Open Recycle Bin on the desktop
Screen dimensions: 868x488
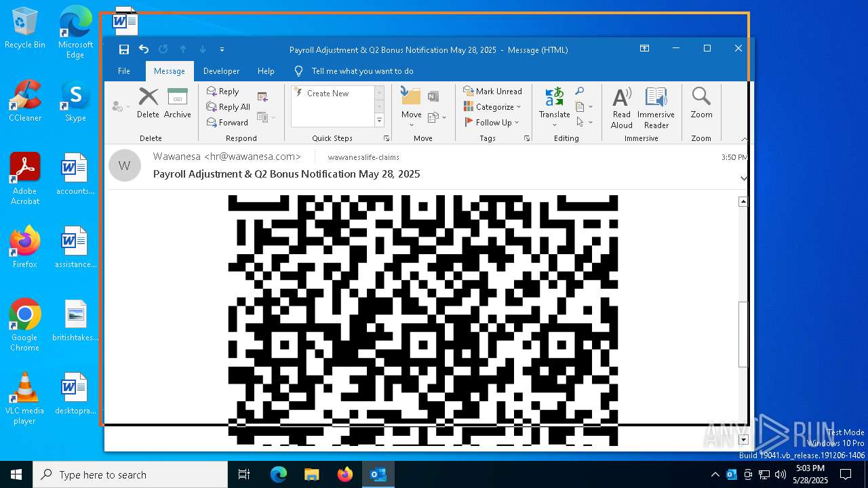pos(24,28)
